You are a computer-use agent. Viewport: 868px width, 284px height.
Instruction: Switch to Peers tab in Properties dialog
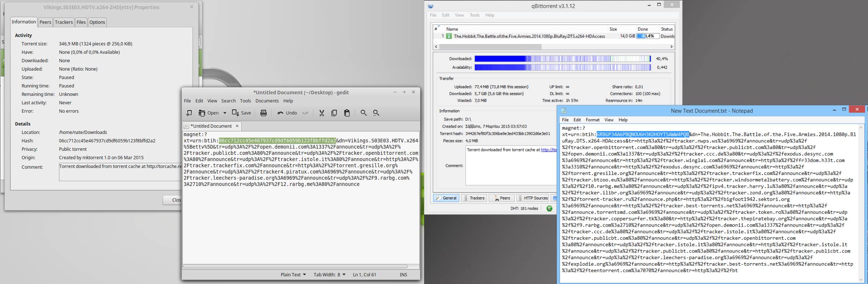[45, 22]
